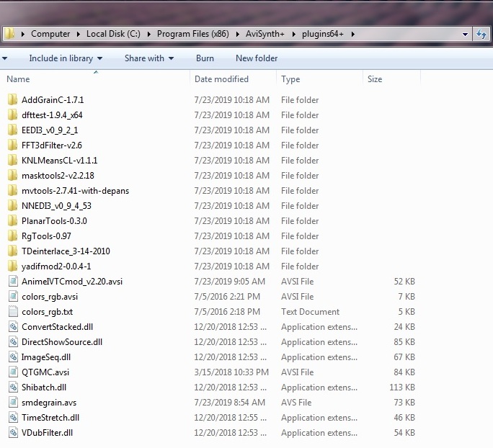Select the VDubFilter.dll file name

pos(47,433)
